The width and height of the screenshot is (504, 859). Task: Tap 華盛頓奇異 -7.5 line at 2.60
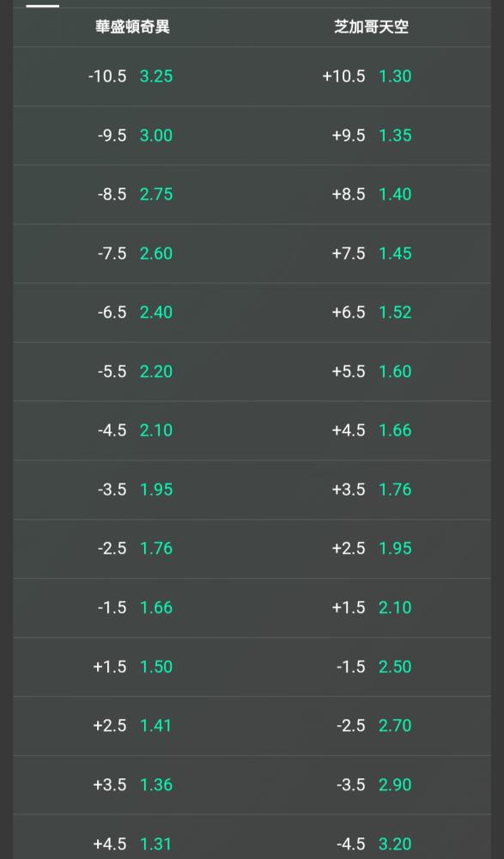132,253
